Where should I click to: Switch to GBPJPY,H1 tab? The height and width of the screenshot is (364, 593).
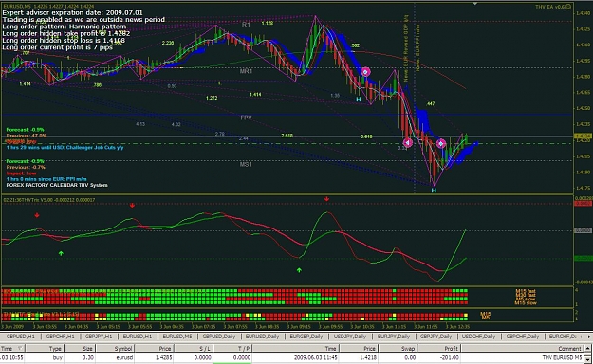click(99, 336)
